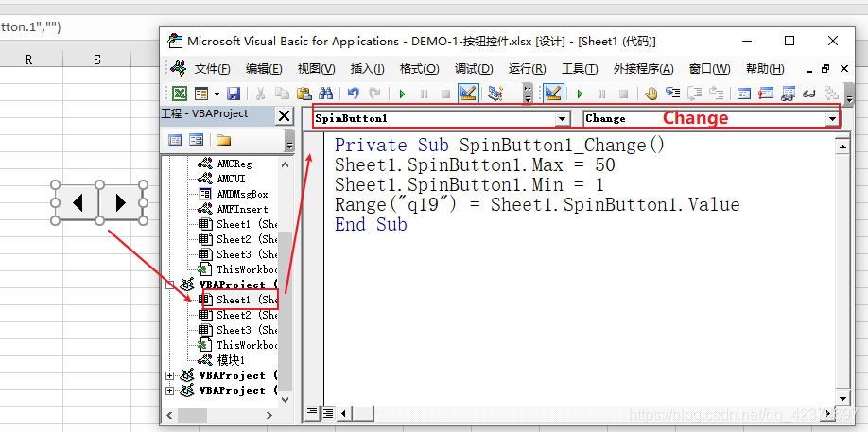Undo with the blue curved arrow icon
Screen dimensions: 868x432
(x=354, y=94)
